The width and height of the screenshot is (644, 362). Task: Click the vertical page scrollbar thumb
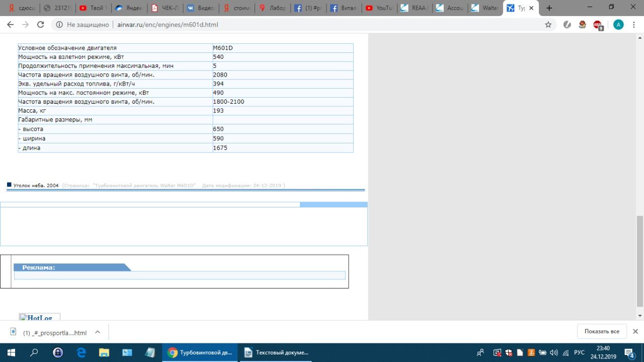click(639, 261)
